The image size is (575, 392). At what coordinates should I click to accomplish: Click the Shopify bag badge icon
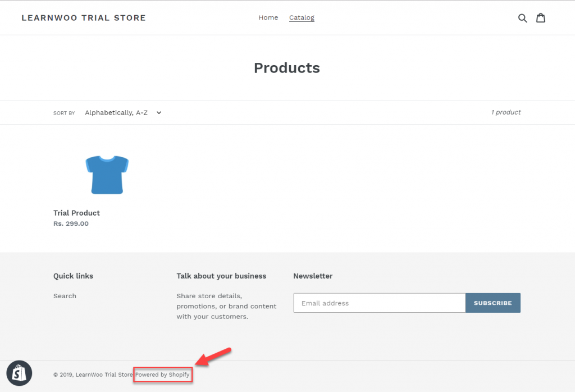pyautogui.click(x=19, y=373)
